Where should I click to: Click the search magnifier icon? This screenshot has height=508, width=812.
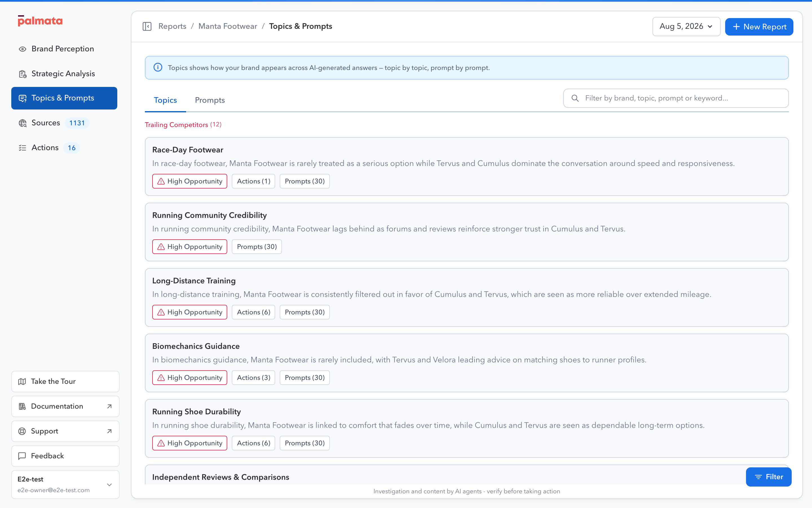[575, 98]
